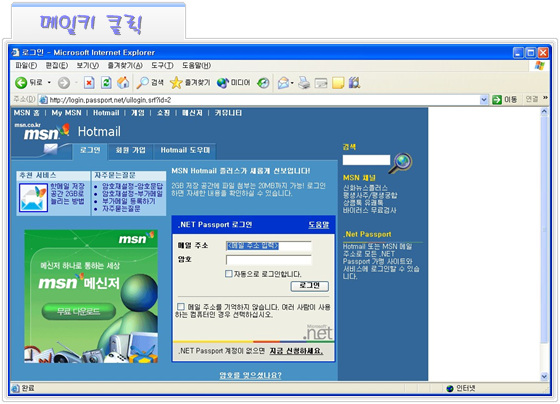The image size is (560, 404).
Task: Click the 바이러스 무료검사 channel link
Action: (370, 210)
